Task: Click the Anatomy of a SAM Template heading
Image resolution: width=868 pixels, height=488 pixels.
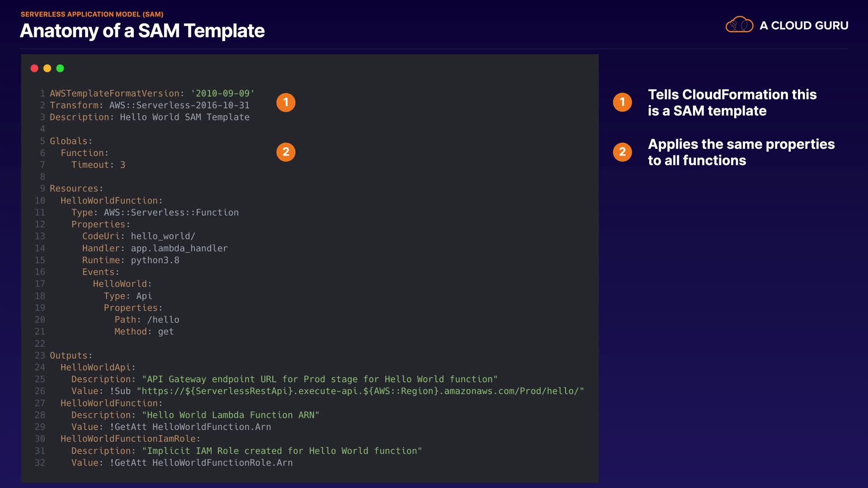Action: [x=142, y=31]
